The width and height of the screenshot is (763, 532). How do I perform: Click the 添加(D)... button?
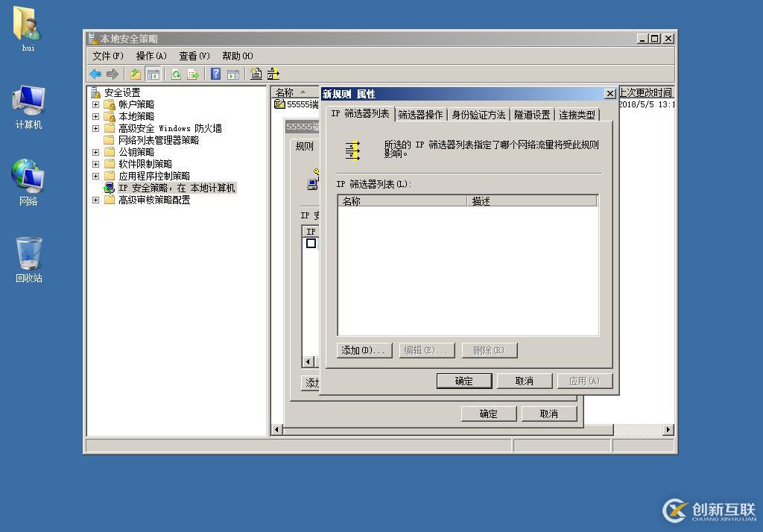pos(364,350)
